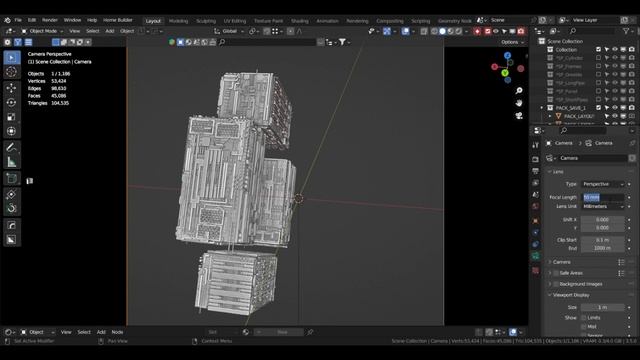Open the viewport Options dropdown
The height and width of the screenshot is (360, 640).
point(512,42)
